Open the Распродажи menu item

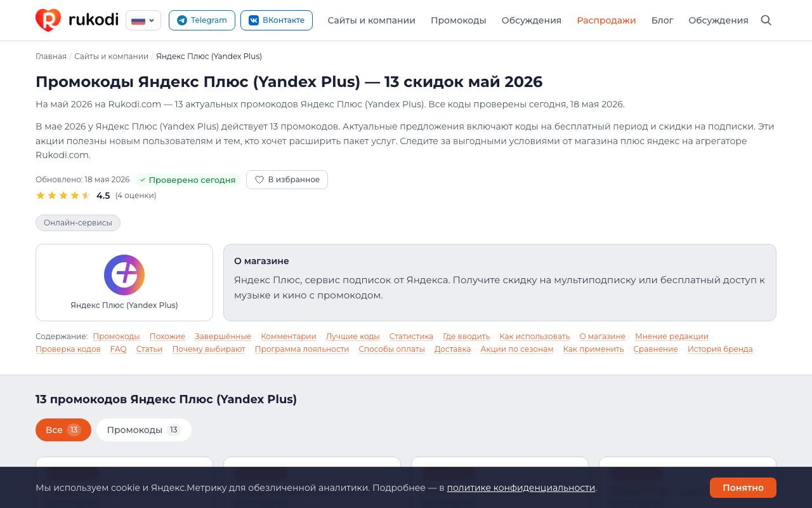click(x=606, y=20)
